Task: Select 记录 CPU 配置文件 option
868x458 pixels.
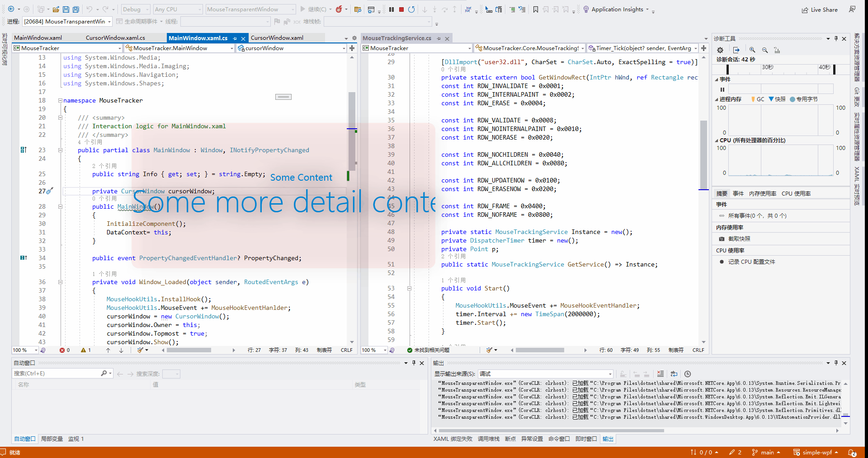Action: click(x=752, y=262)
